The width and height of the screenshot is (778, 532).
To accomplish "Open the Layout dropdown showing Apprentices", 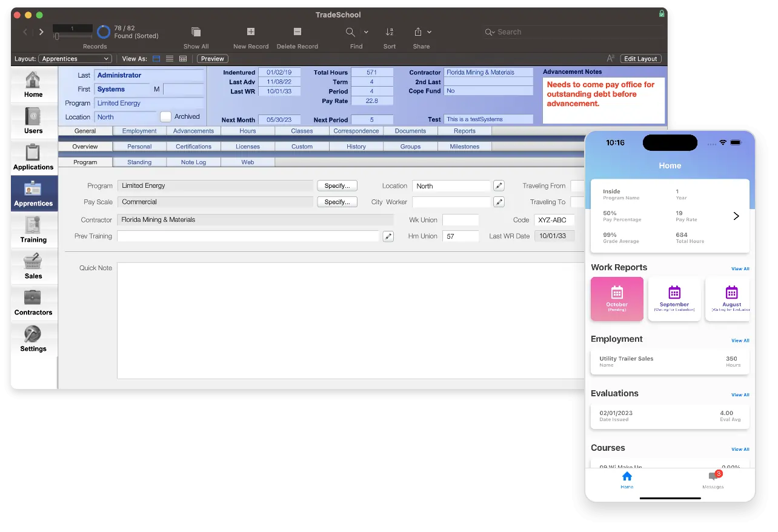I will (x=75, y=58).
